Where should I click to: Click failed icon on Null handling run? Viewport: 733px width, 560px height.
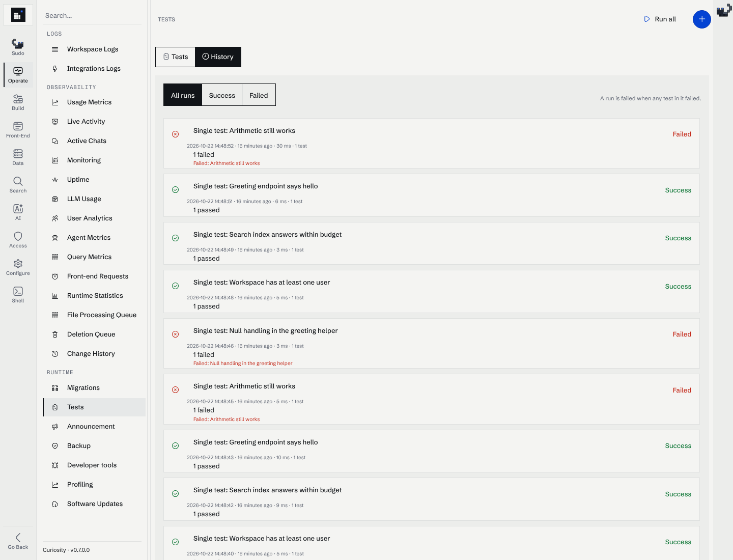(175, 334)
